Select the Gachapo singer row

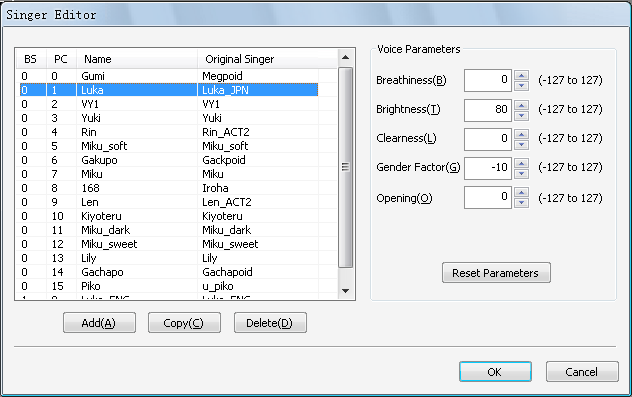[x=169, y=272]
